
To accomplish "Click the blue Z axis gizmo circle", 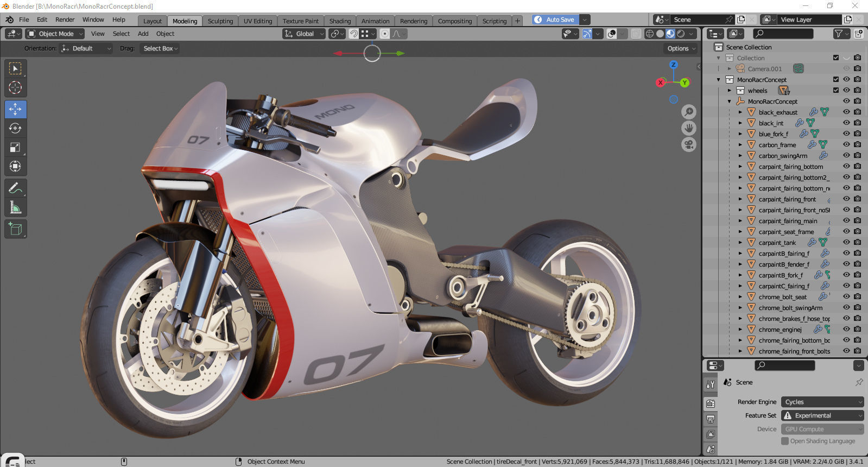I will pyautogui.click(x=674, y=65).
